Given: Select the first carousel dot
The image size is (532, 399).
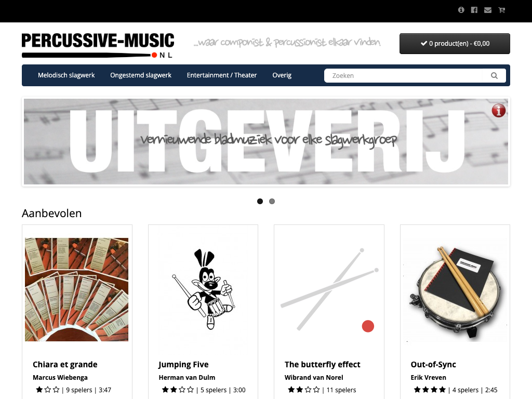Looking at the screenshot, I should point(260,201).
